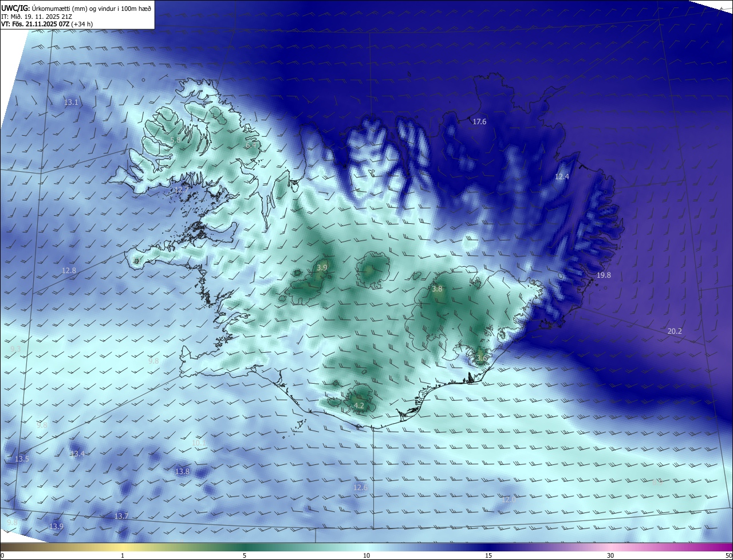Image resolution: width=733 pixels, height=560 pixels.
Task: Click the 13.9 value on the map
Action: (x=56, y=527)
